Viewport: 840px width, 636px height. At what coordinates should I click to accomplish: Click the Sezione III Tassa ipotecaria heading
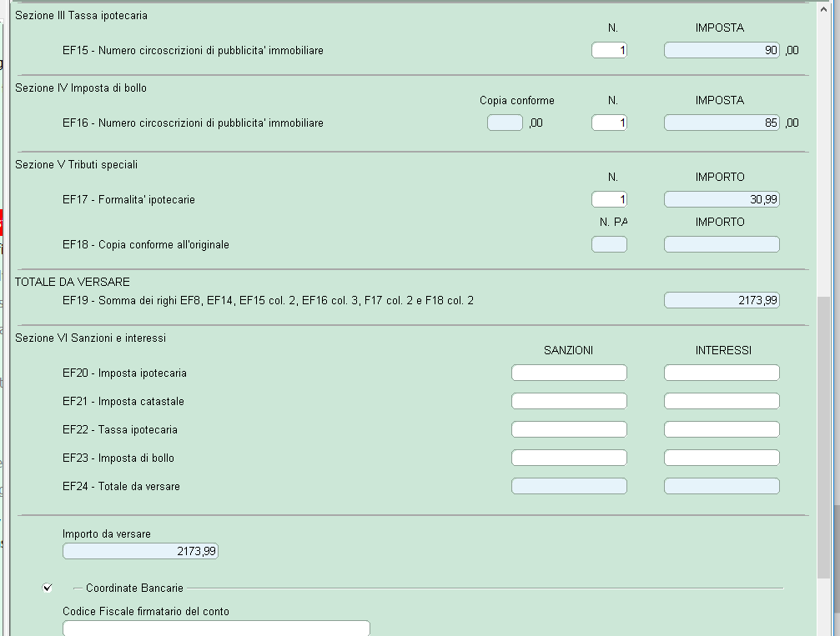click(x=81, y=16)
